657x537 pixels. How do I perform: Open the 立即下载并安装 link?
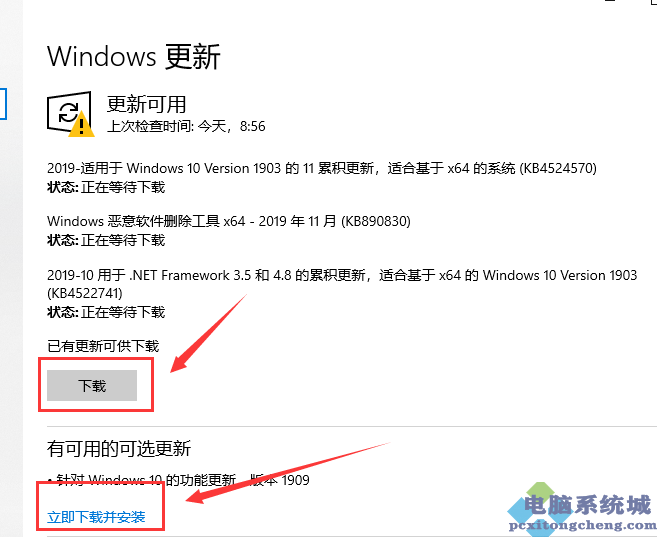coord(96,517)
